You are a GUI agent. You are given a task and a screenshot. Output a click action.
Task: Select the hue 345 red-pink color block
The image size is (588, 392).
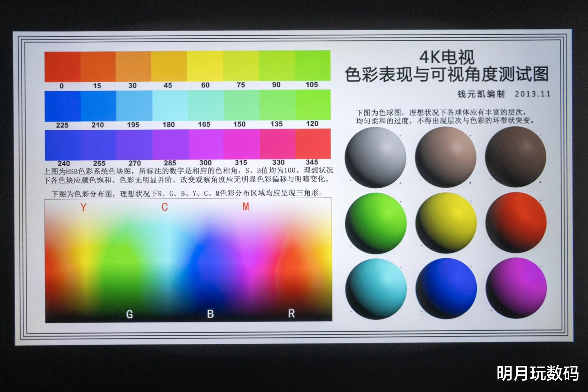(x=312, y=145)
